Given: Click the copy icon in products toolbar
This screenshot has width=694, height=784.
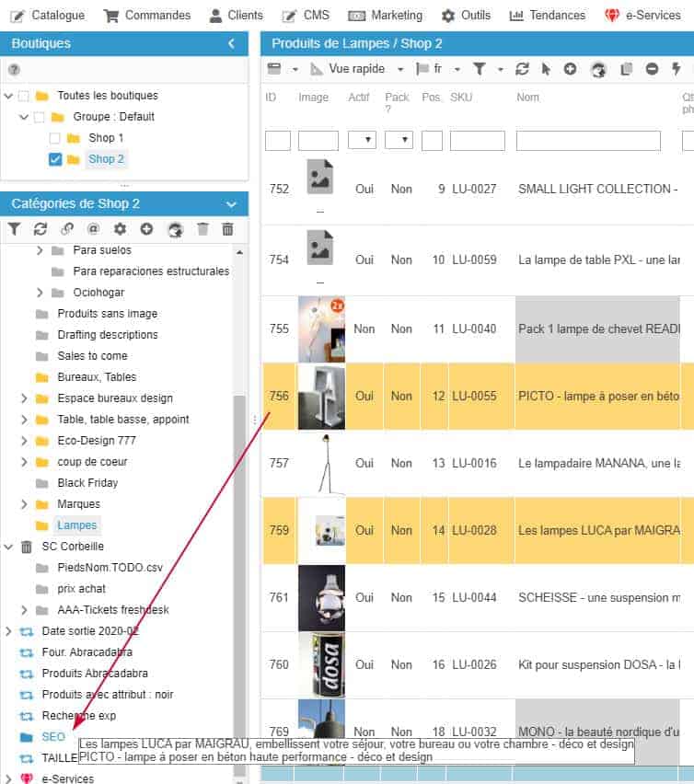Looking at the screenshot, I should point(627,69).
